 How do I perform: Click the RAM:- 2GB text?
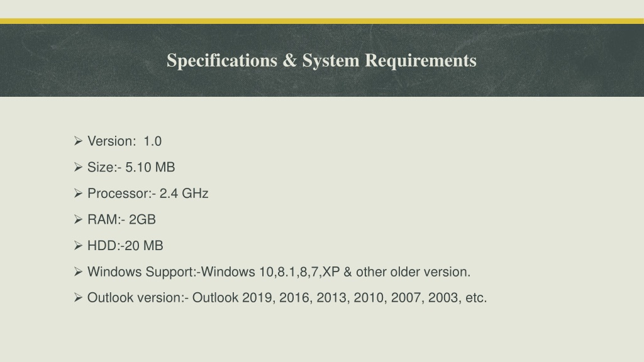(121, 219)
